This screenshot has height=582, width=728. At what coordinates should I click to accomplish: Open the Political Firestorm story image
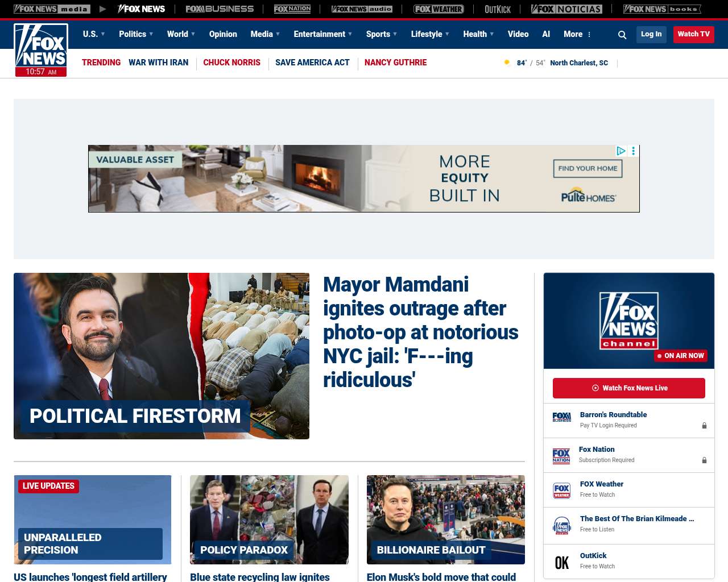[x=162, y=356]
